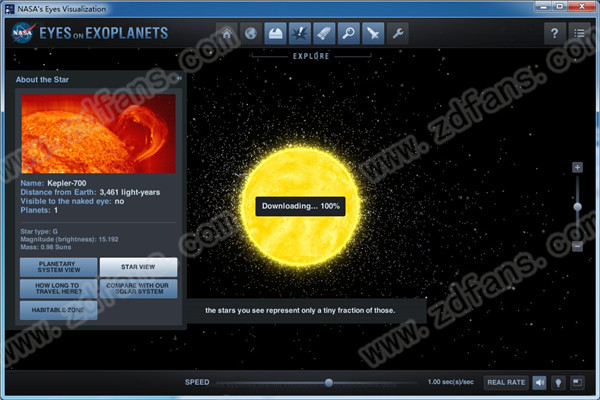Minimize the NASA's Eyes Visualization window
Screen dimensions: 600x400
(x=544, y=7)
